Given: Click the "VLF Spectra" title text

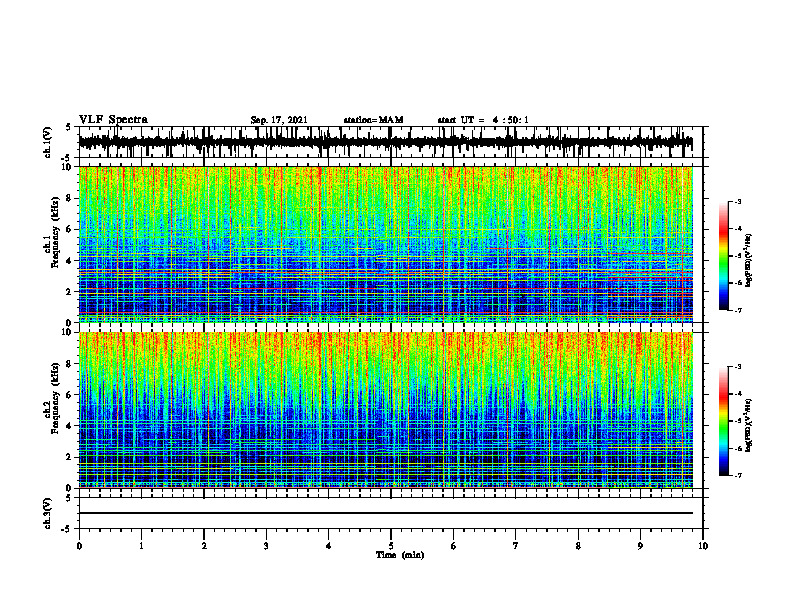Looking at the screenshot, I should pyautogui.click(x=113, y=120).
